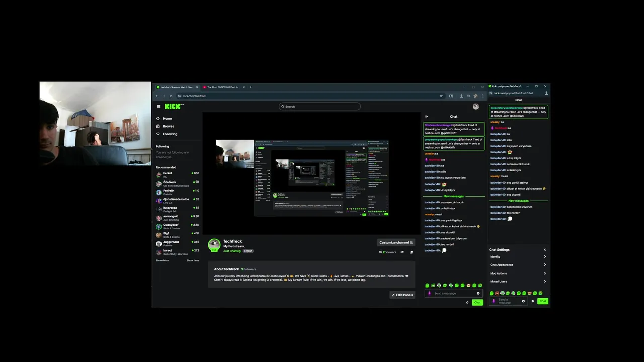Open Browse in the sidebar
Screen dimensions: 644x362
(165, 126)
